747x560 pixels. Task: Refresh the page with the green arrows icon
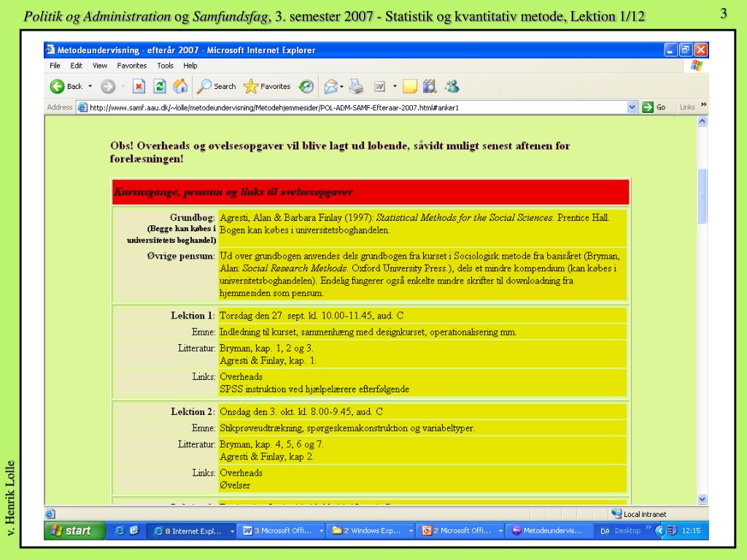[160, 86]
